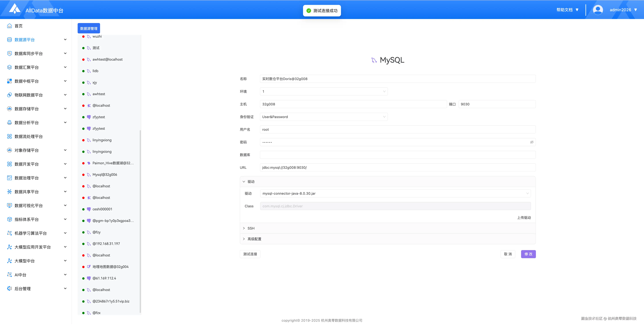Click the 数据可视化平台 monitor icon
The height and width of the screenshot is (328, 644).
[x=9, y=205]
